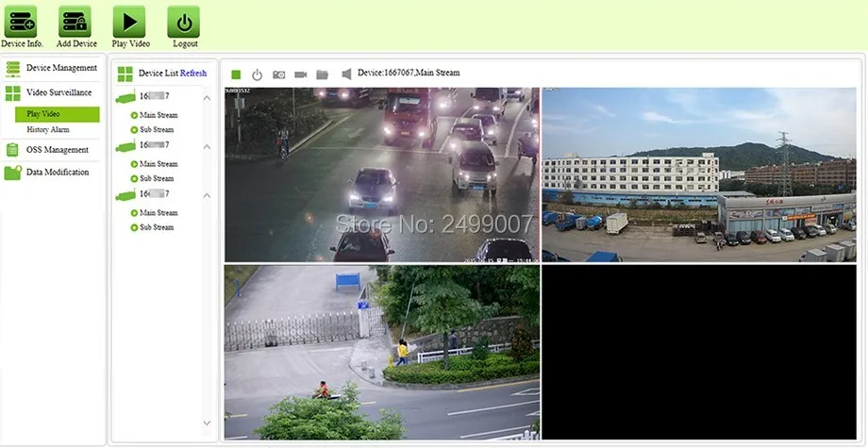Click the Play Video toolbar icon
868x448 pixels.
tap(129, 22)
